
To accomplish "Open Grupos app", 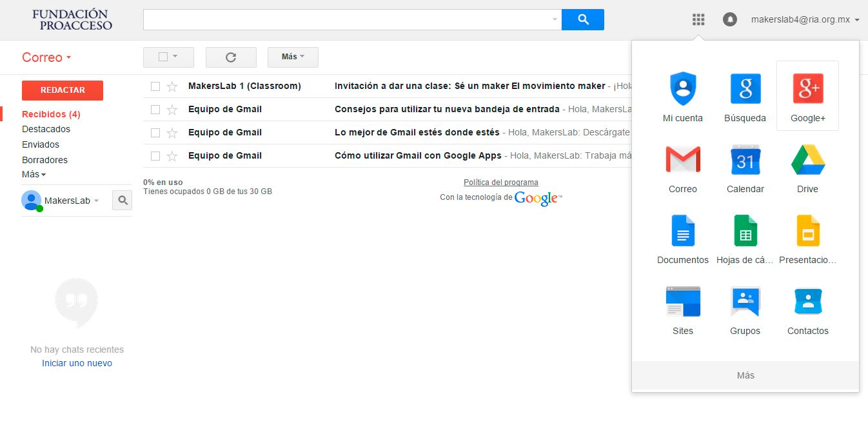I will (x=745, y=310).
